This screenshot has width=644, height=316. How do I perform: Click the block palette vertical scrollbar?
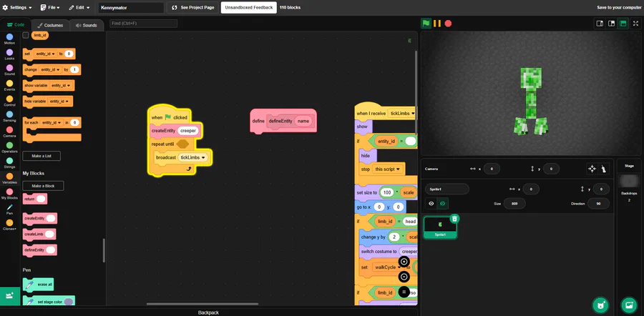pos(104,251)
